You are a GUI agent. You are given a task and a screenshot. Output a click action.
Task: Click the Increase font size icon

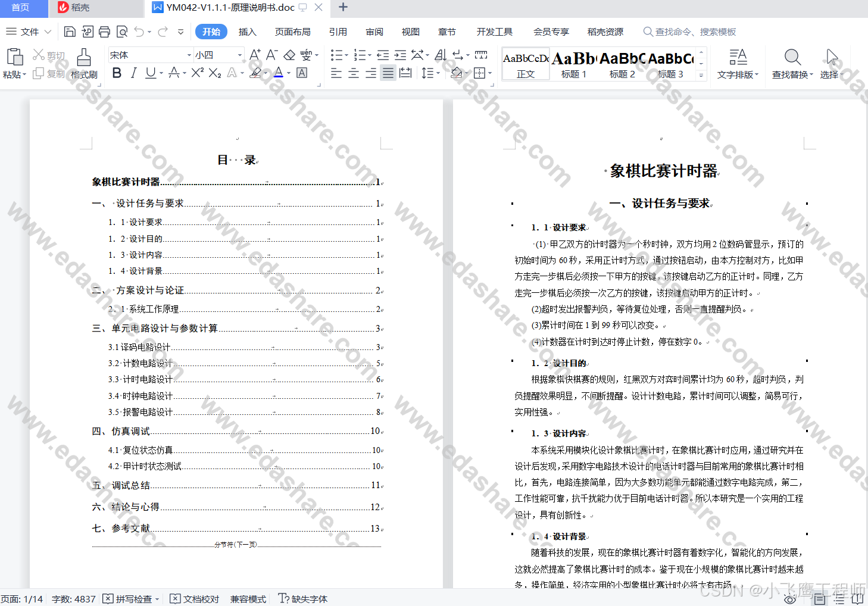(255, 55)
